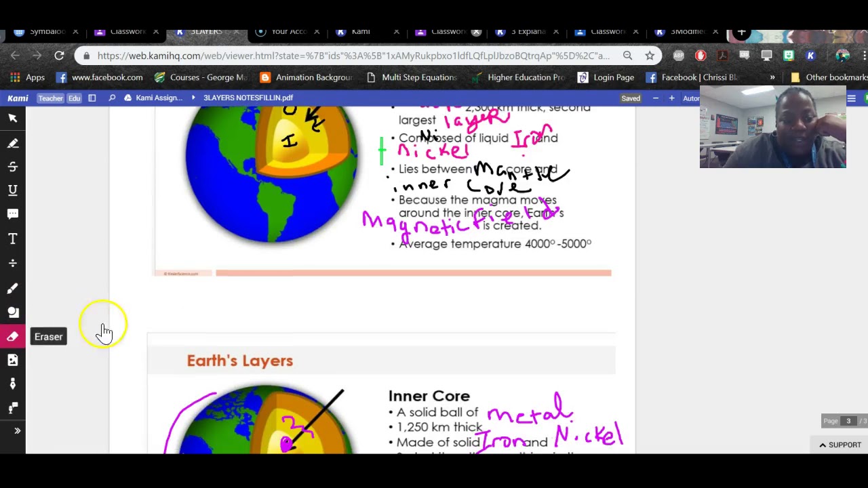Viewport: 868px width, 488px height.
Task: Click the Teacher badge
Action: pos(50,98)
